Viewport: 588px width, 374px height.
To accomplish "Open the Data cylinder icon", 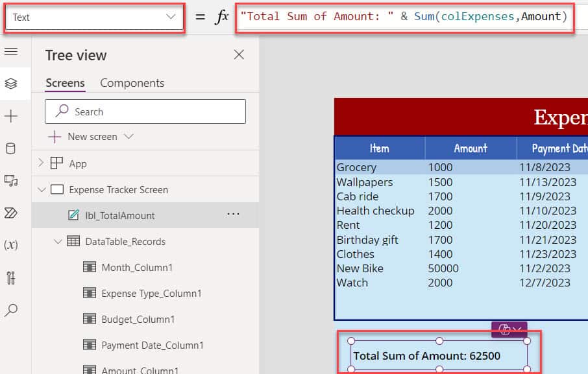I will click(x=11, y=148).
